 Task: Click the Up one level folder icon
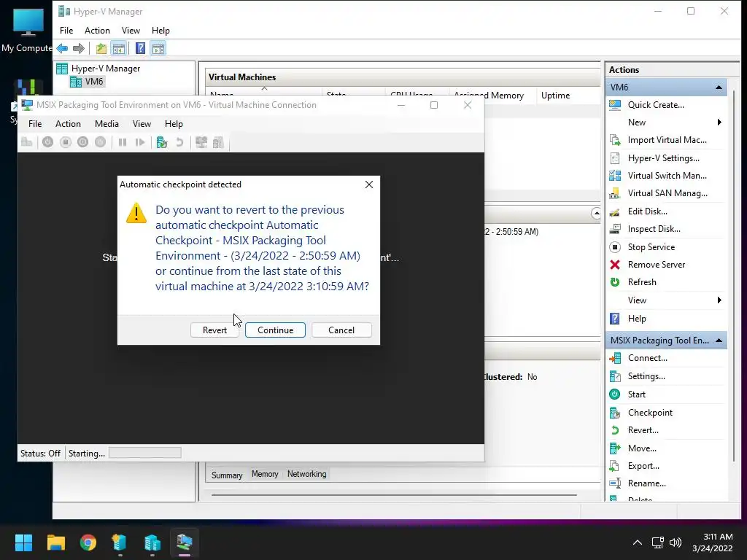coord(101,48)
